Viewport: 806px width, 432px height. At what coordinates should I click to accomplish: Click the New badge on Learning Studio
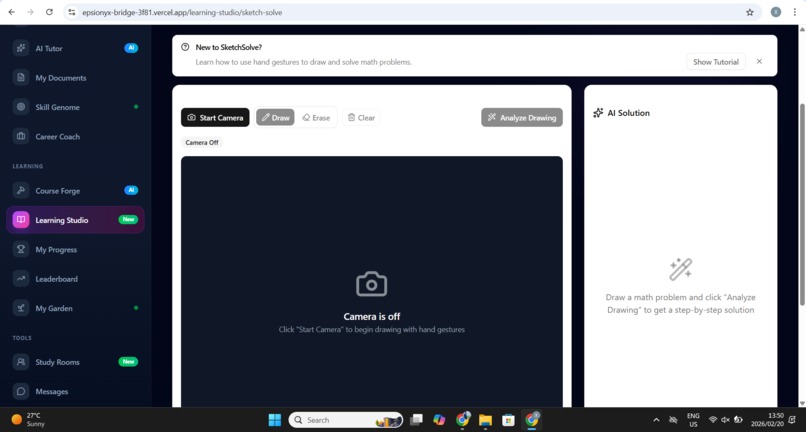pos(128,220)
